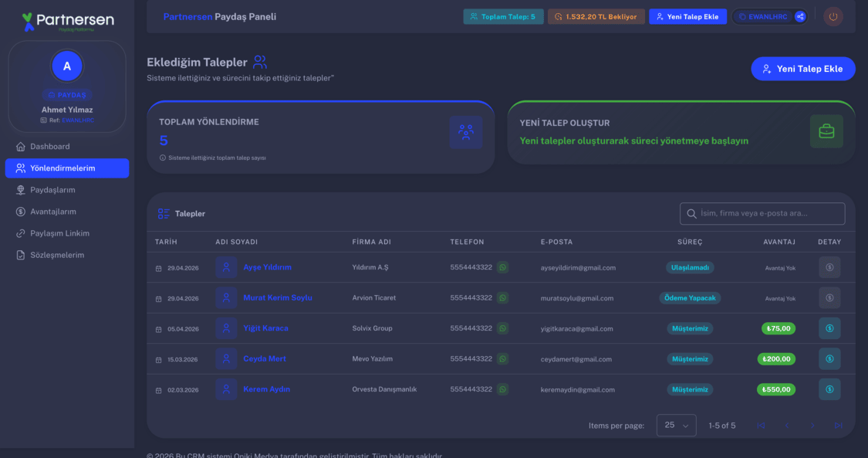Open Ceyda Mert name link
This screenshot has width=868, height=458.
pyautogui.click(x=265, y=358)
